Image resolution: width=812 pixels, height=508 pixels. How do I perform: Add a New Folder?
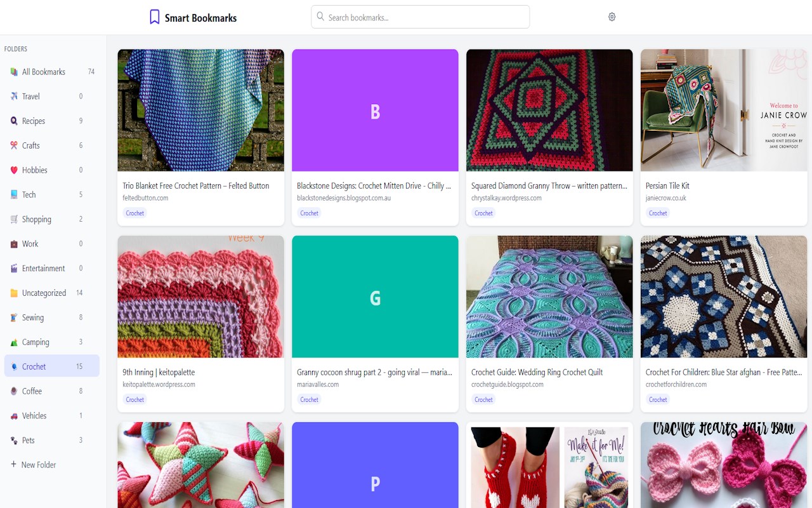pos(33,465)
